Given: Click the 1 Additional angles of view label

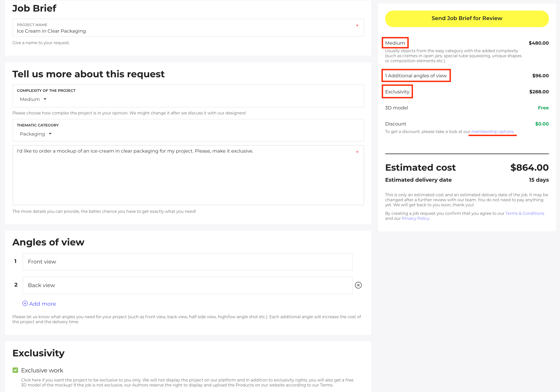Looking at the screenshot, I should pos(416,76).
